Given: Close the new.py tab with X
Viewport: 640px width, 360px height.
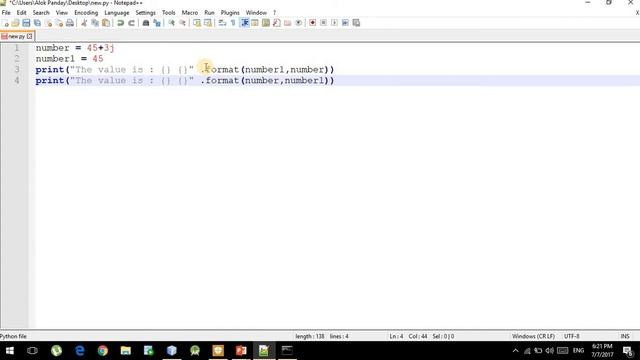Looking at the screenshot, I should click(29, 36).
